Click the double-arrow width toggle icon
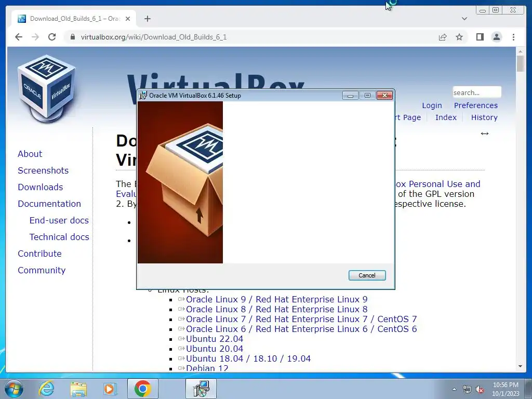This screenshot has height=399, width=532. click(485, 134)
